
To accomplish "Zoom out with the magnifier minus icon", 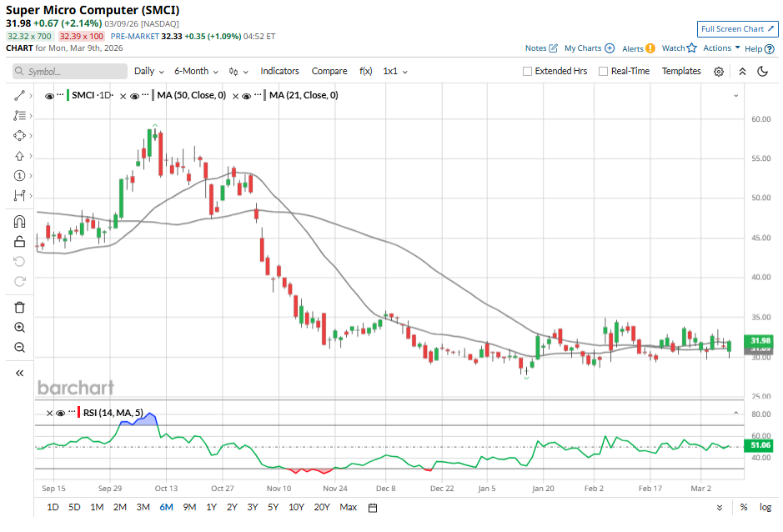I will point(19,348).
